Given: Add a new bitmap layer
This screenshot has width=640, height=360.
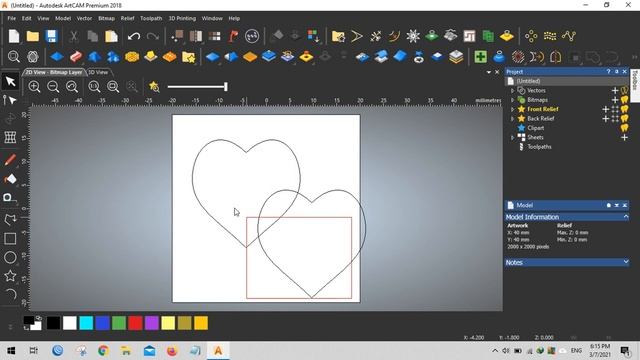Looking at the screenshot, I should coord(615,100).
